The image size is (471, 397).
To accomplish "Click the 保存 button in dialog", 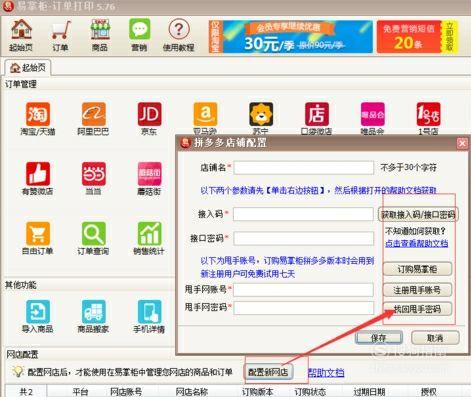I will pyautogui.click(x=379, y=338).
